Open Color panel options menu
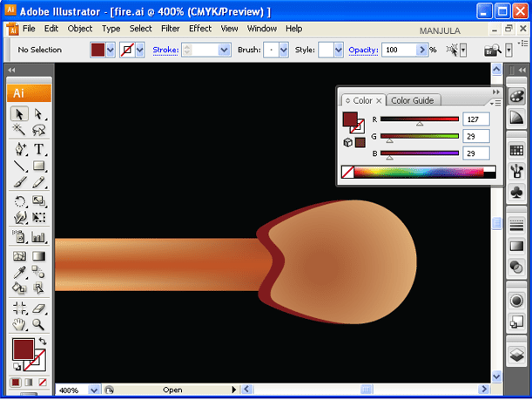Image resolution: width=532 pixels, height=400 pixels. click(495, 103)
